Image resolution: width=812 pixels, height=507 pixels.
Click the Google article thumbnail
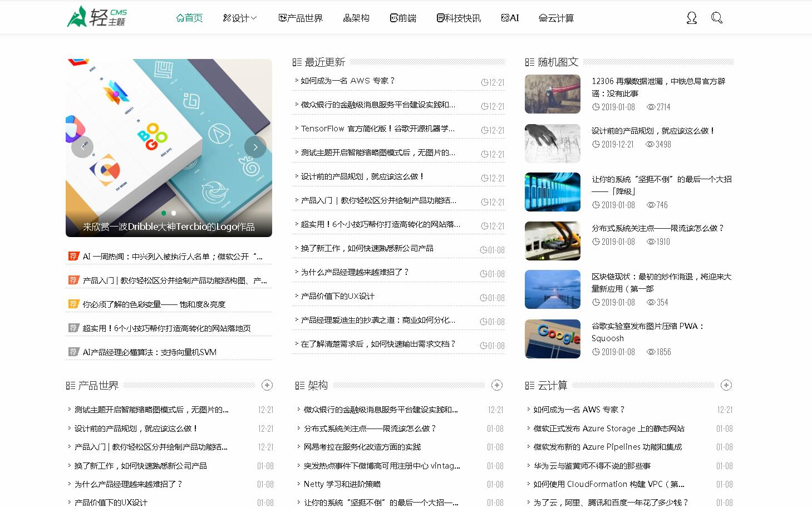coord(552,338)
